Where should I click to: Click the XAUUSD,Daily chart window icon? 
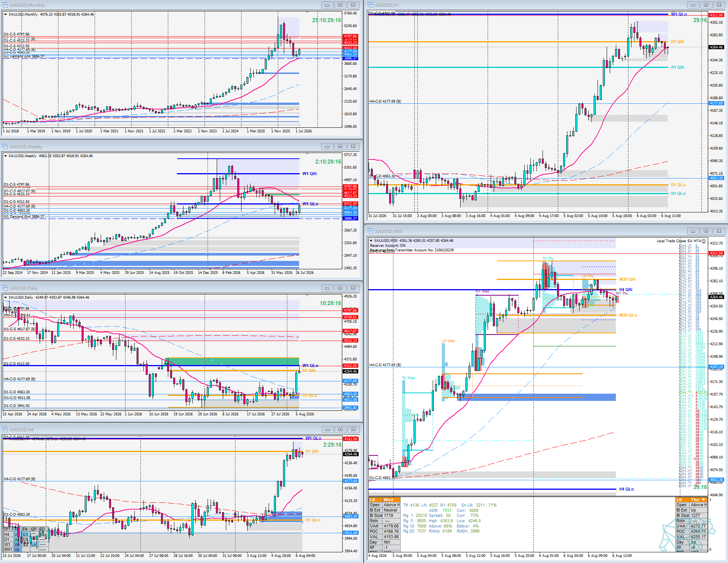click(5, 288)
